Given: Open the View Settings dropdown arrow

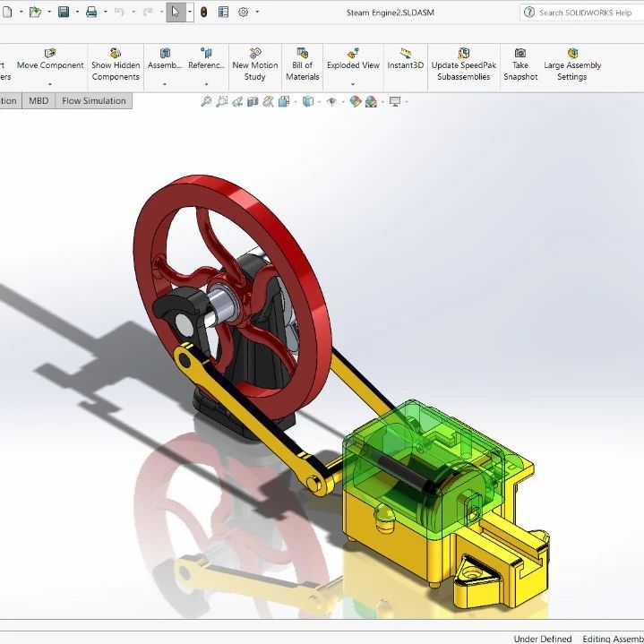Looking at the screenshot, I should coord(407,102).
